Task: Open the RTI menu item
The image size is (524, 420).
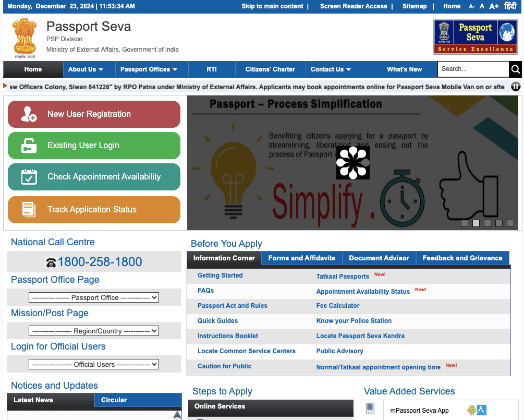Action: coord(212,69)
